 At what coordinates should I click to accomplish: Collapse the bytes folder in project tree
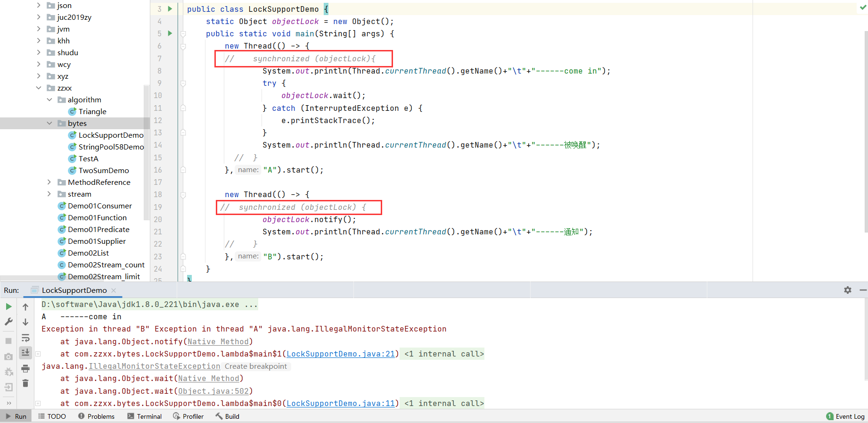(49, 123)
